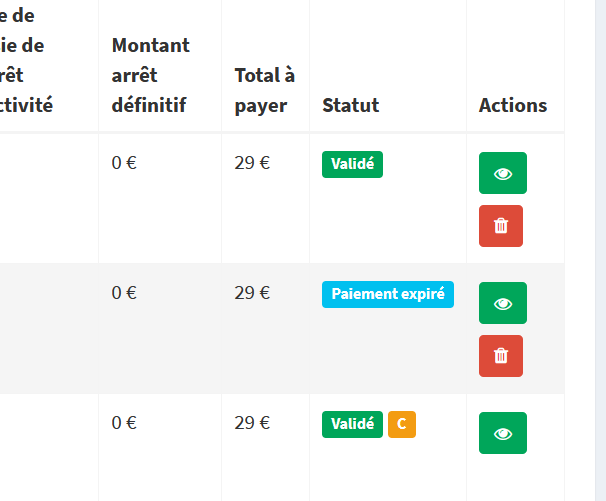Select 29 € total in third row

point(252,423)
